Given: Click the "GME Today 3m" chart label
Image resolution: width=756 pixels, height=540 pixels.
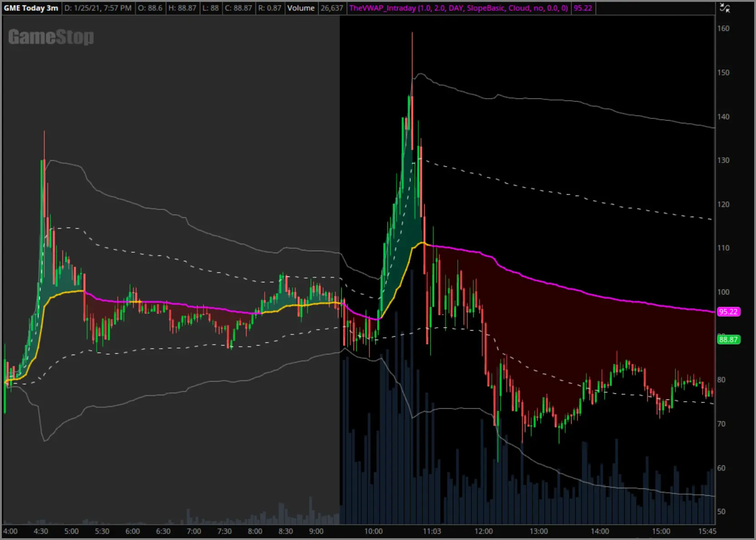Looking at the screenshot, I should 31,8.
